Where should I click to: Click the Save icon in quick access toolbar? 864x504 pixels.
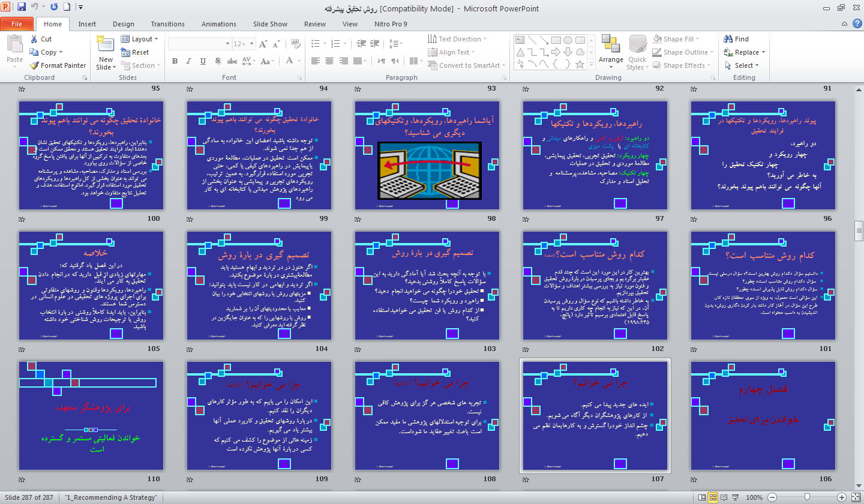point(22,7)
